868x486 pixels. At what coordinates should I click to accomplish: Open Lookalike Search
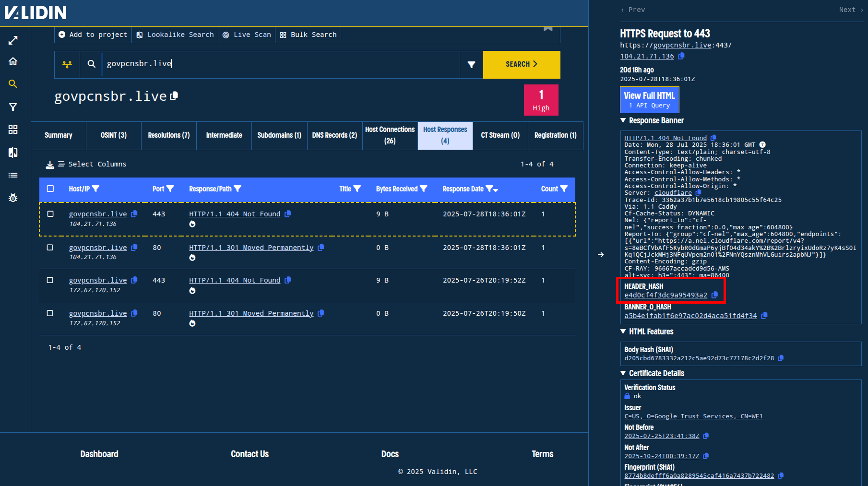pyautogui.click(x=175, y=35)
